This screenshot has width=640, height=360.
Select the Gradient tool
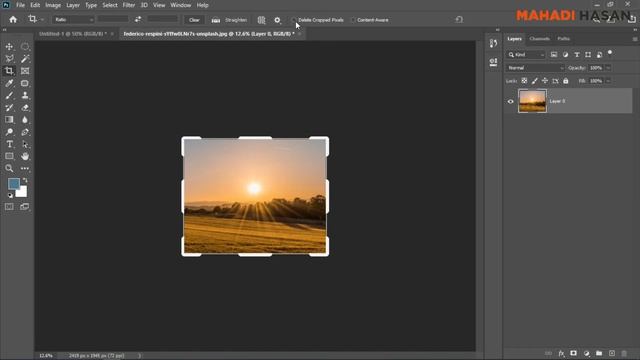point(9,120)
